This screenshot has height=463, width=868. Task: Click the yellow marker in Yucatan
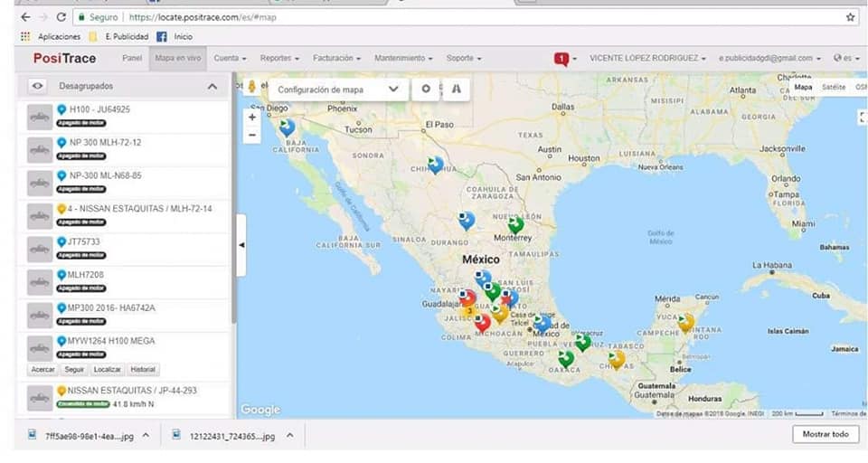(x=686, y=322)
